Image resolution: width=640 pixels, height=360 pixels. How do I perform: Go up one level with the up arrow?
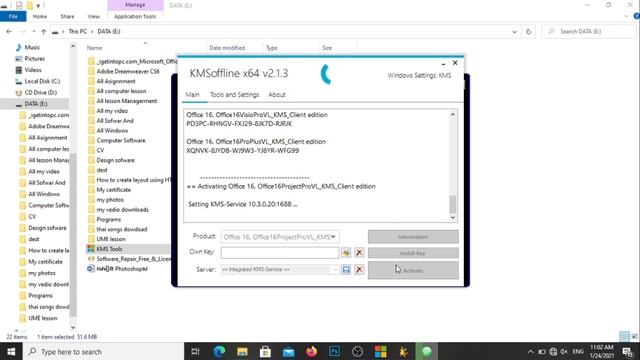point(44,31)
